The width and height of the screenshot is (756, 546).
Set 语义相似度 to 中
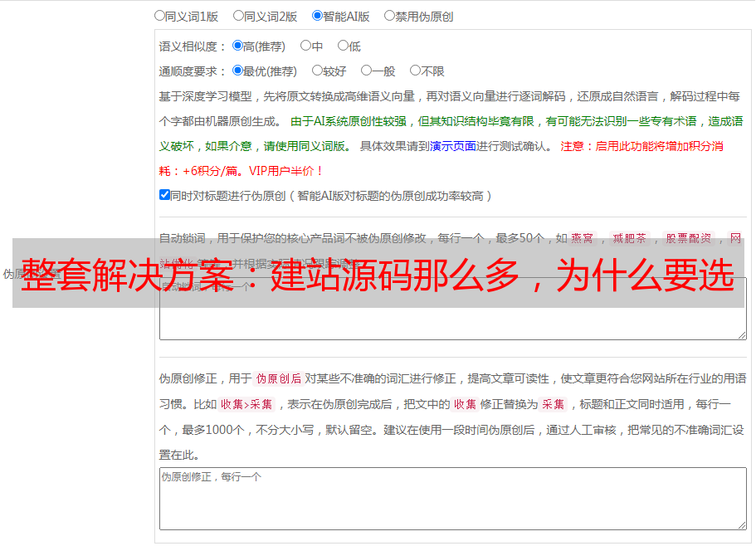305,46
